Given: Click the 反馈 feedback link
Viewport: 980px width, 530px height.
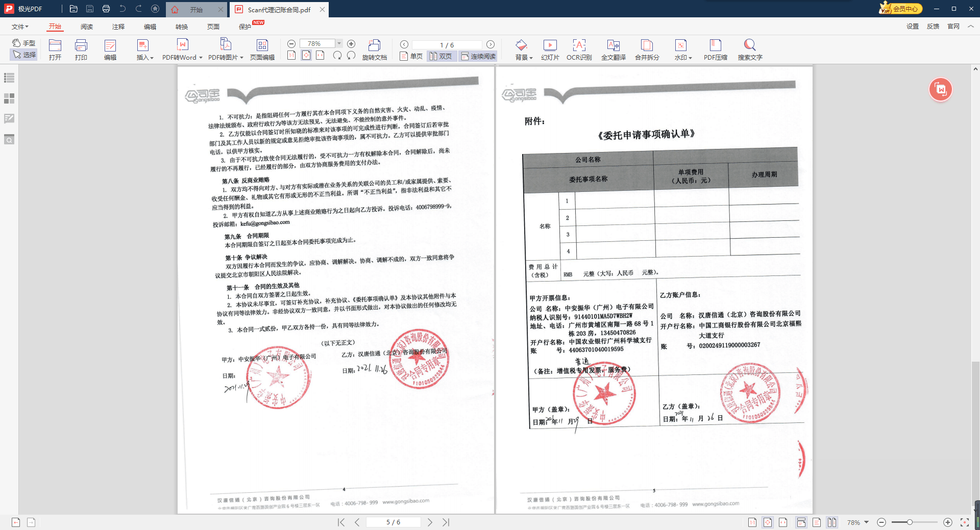Looking at the screenshot, I should pyautogui.click(x=933, y=27).
